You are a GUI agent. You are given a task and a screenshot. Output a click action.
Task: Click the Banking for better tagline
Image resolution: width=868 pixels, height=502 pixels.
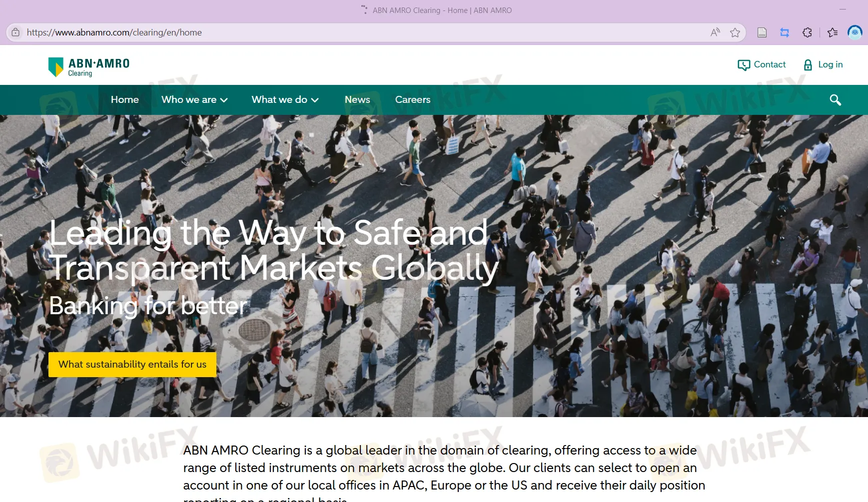(148, 306)
